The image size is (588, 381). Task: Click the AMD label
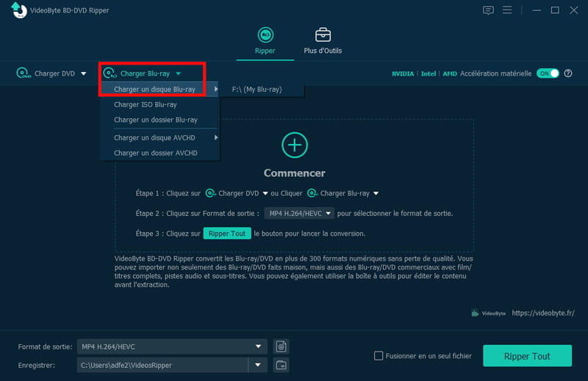point(450,74)
